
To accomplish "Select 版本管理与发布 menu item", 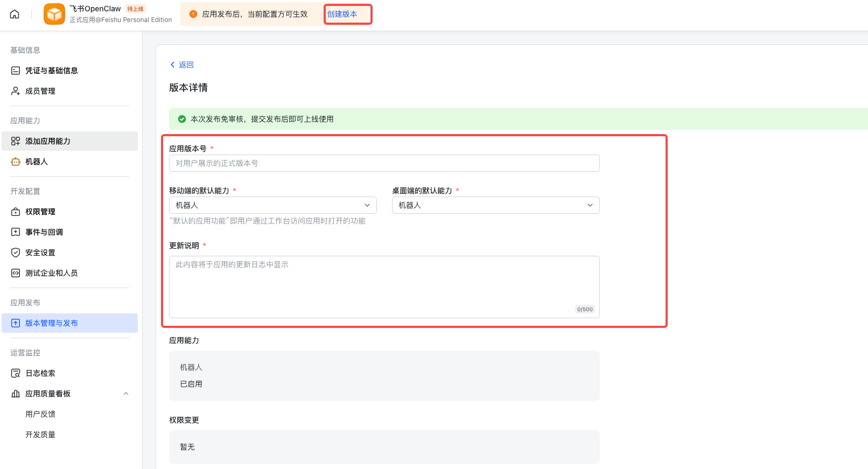I will (52, 323).
